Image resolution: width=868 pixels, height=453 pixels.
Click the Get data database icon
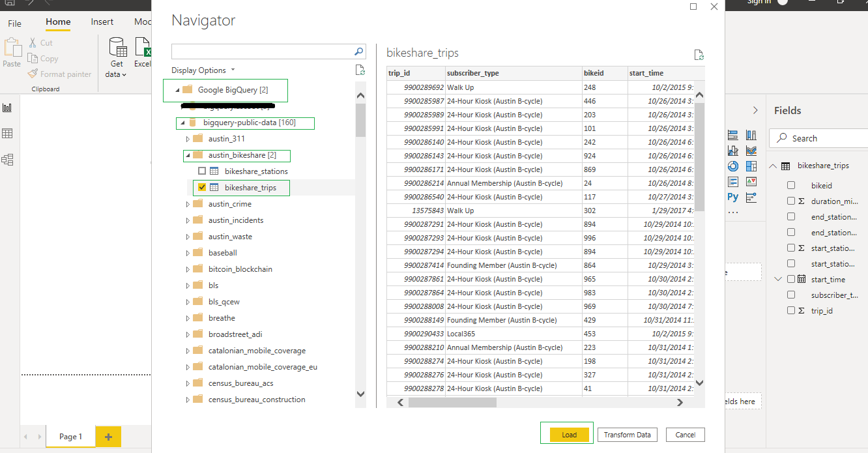[117, 48]
